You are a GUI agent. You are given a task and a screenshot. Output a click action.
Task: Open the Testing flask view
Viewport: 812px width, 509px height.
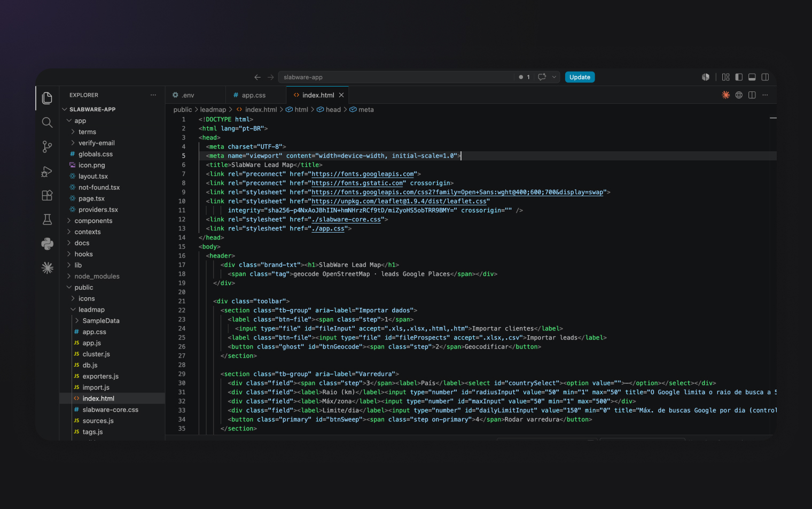[47, 219]
